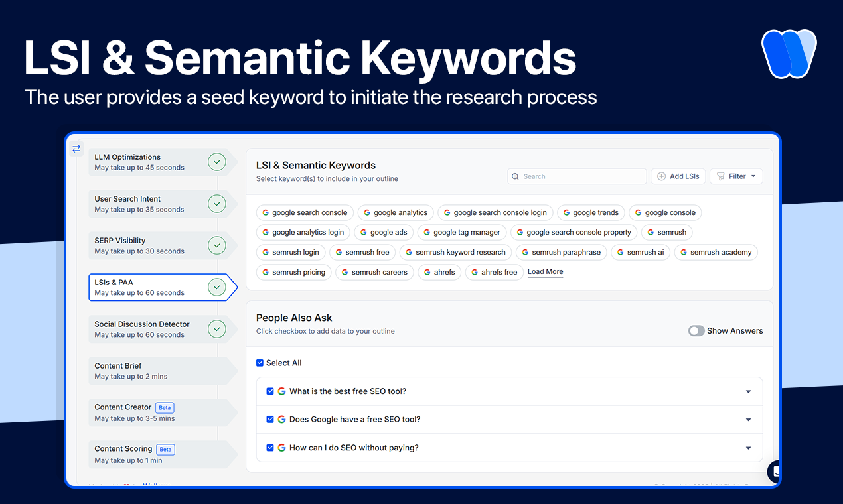Click the chat widget icon at bottom right
This screenshot has width=843, height=504.
click(x=774, y=472)
